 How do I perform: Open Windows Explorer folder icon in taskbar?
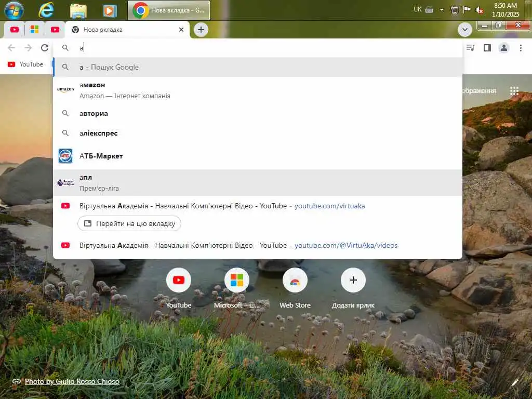pos(78,10)
